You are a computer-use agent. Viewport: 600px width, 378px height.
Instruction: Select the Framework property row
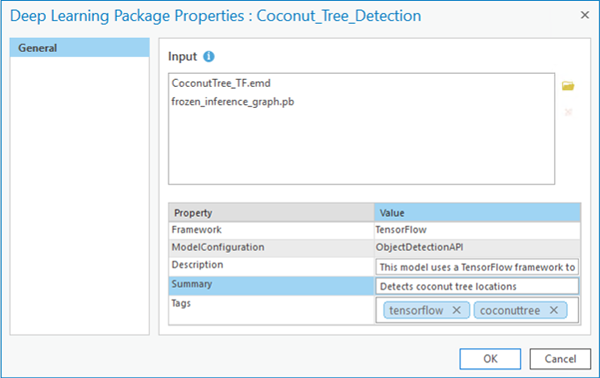coord(375,230)
